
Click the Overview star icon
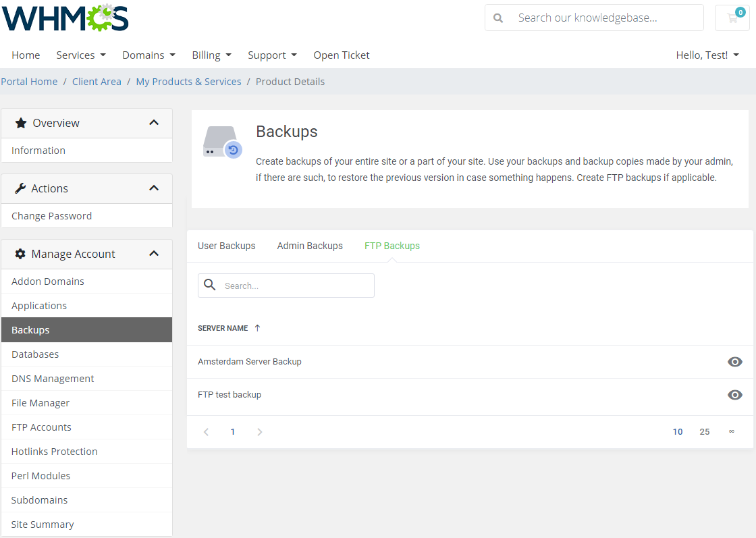(21, 123)
